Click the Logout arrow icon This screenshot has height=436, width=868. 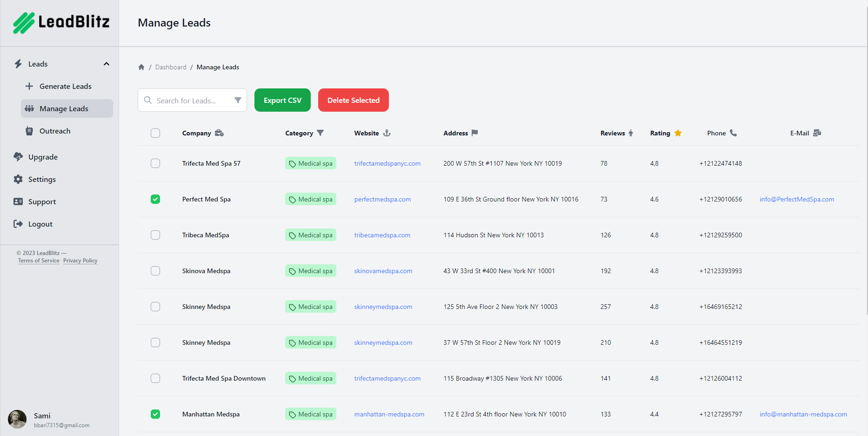click(x=18, y=224)
